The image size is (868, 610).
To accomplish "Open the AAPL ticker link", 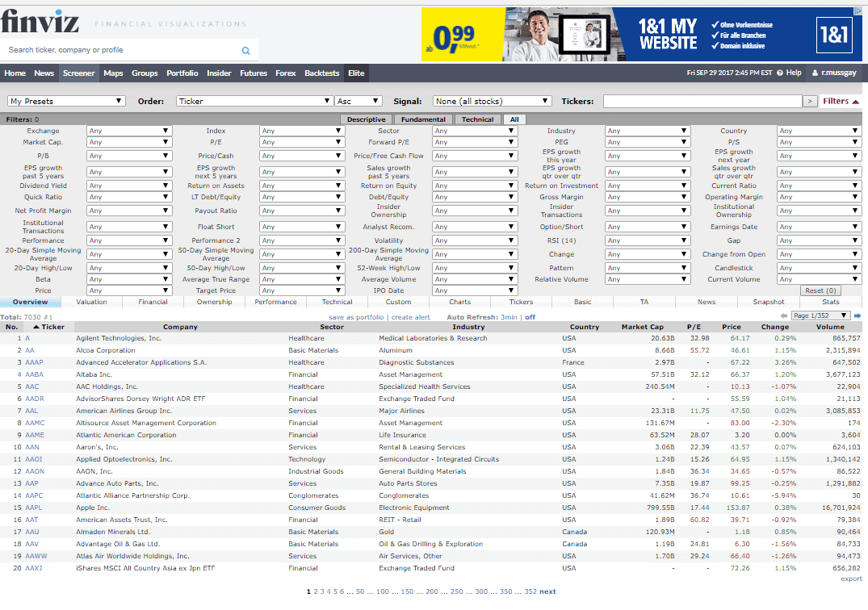I will click(33, 508).
